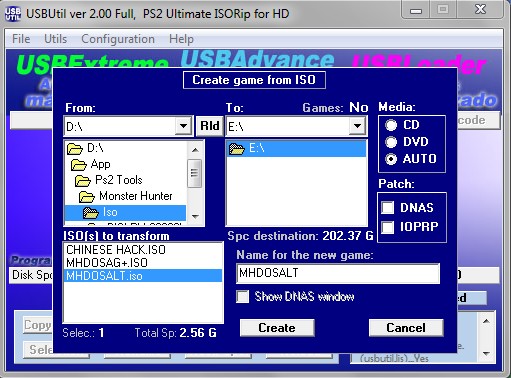Screen dimensions: 511x378
Task: Click the Rld reload button
Action: tap(210, 126)
